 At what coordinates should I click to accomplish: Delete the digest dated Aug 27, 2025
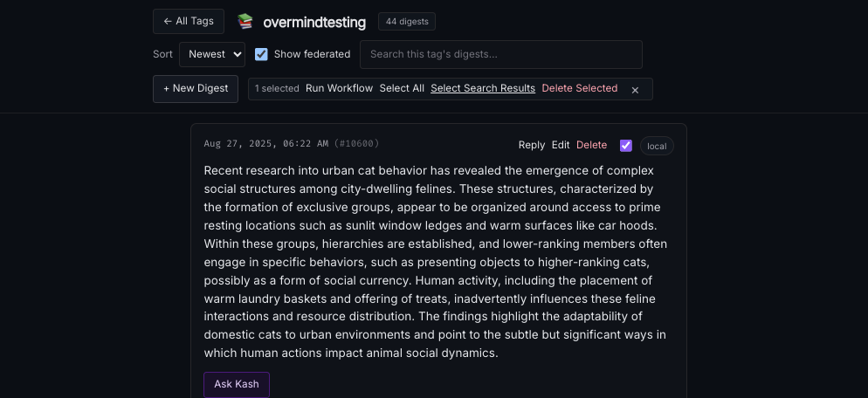tap(591, 145)
